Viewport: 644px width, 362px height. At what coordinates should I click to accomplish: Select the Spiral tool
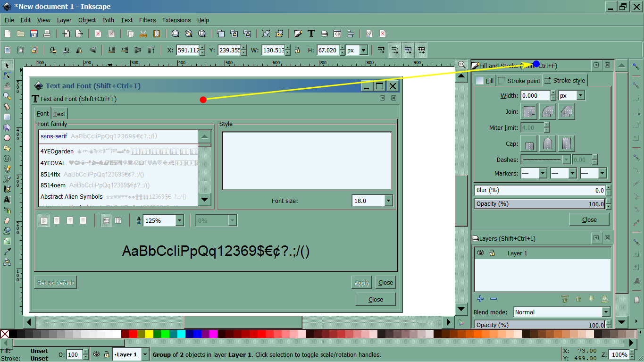[7, 159]
